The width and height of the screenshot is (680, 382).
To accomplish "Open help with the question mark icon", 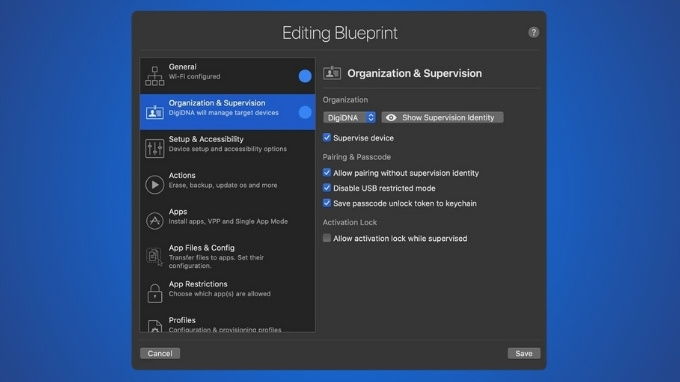I will [x=533, y=33].
